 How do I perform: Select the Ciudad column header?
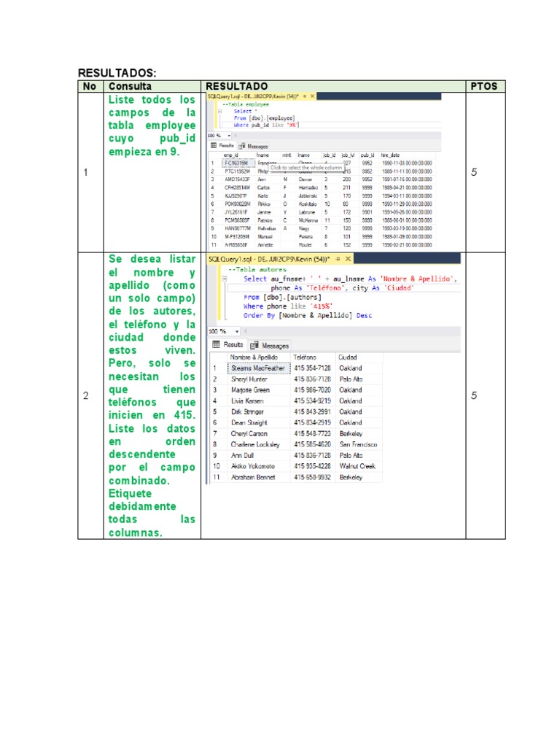[348, 357]
